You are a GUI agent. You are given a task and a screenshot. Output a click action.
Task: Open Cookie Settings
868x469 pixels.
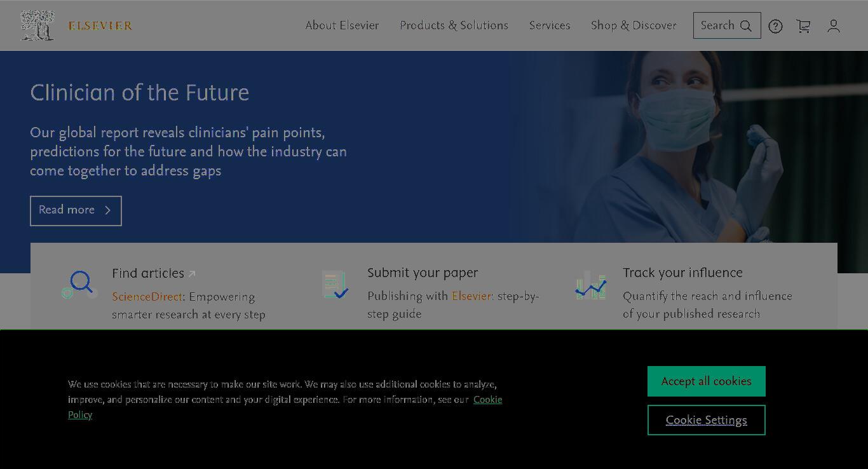point(707,420)
